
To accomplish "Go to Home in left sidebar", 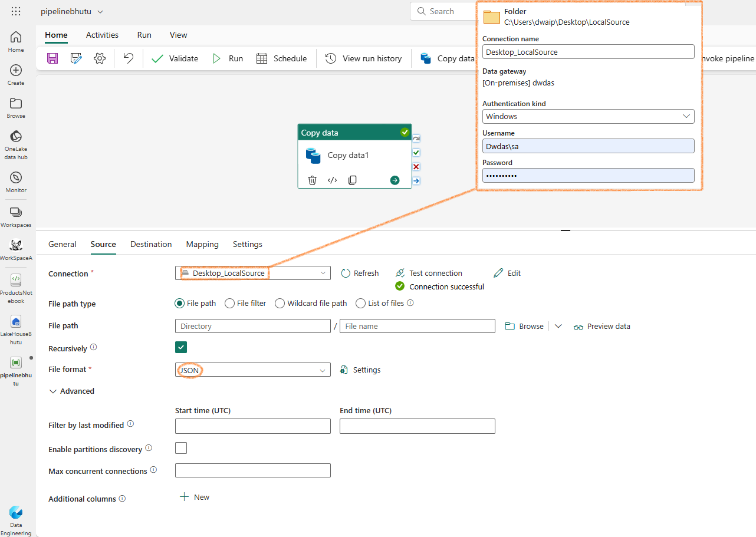I will 16,41.
